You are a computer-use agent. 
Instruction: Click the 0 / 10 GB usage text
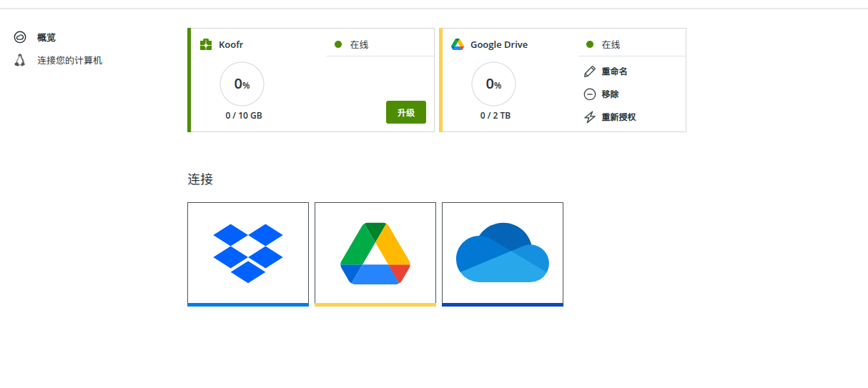[x=244, y=116]
